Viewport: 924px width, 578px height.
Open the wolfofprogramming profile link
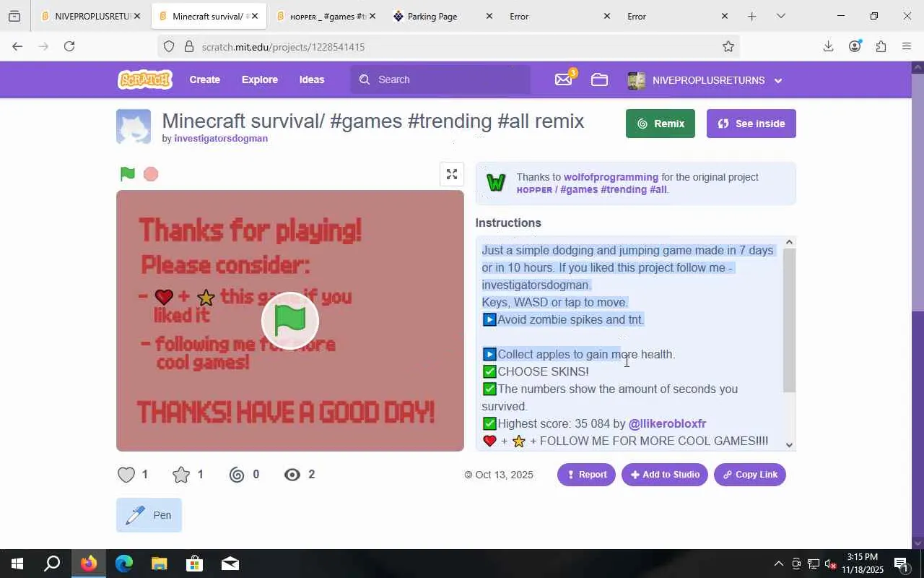[x=611, y=177]
